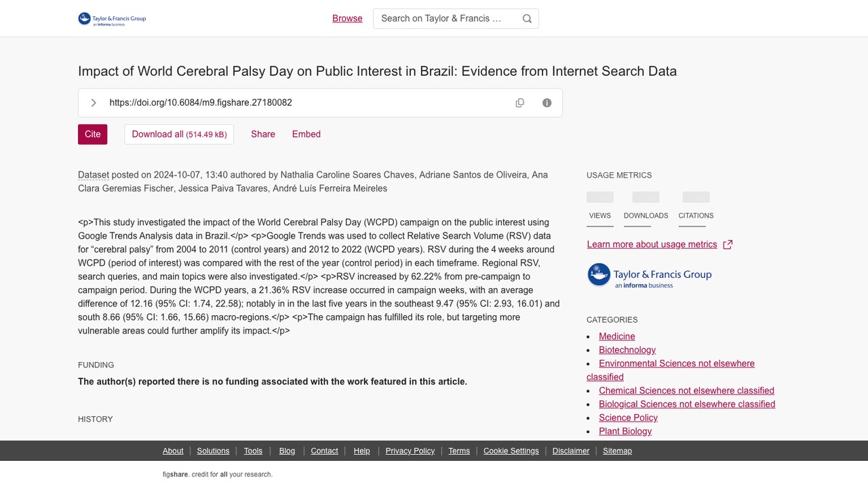Viewport: 868px width, 488px height.
Task: Open the Privacy Policy footer link
Action: coord(410,451)
